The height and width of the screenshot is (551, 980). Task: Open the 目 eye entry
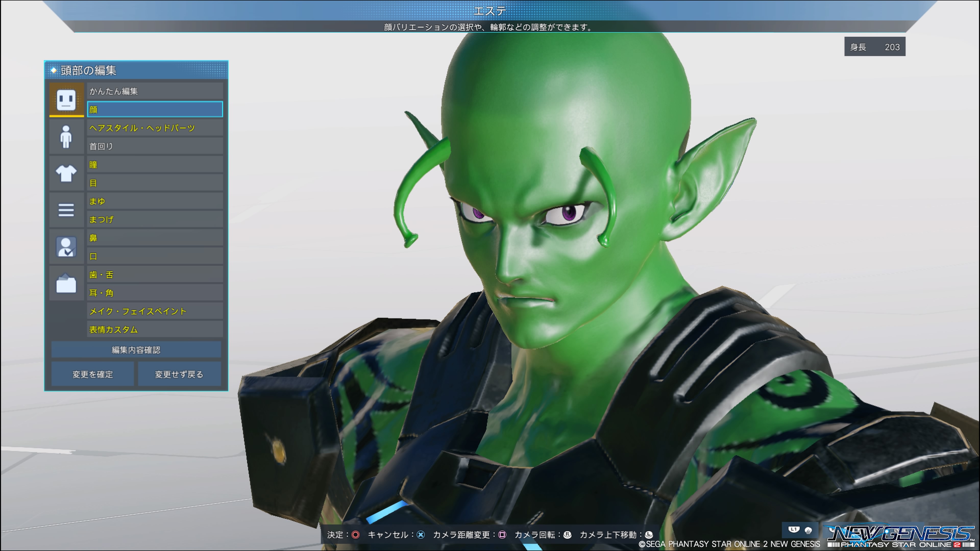pos(155,183)
